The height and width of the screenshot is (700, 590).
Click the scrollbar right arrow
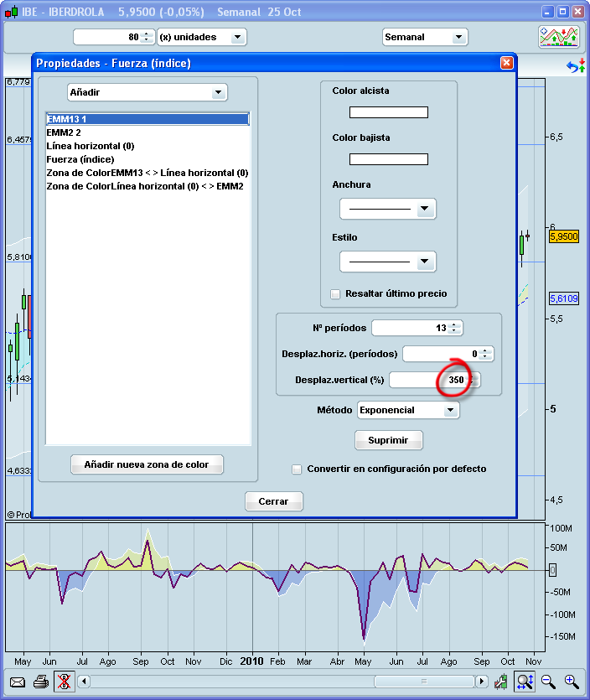pyautogui.click(x=481, y=682)
